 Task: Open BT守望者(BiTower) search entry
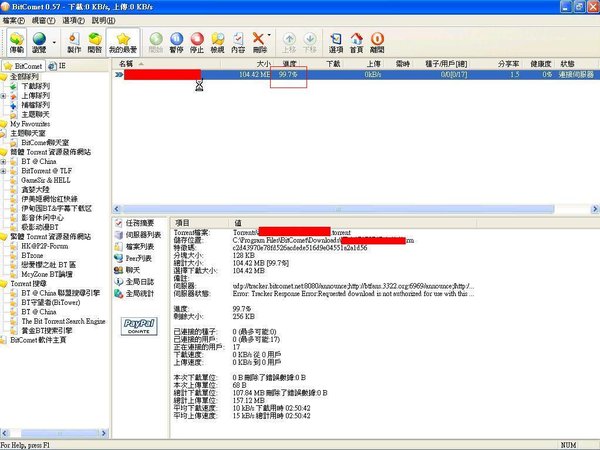coord(51,302)
